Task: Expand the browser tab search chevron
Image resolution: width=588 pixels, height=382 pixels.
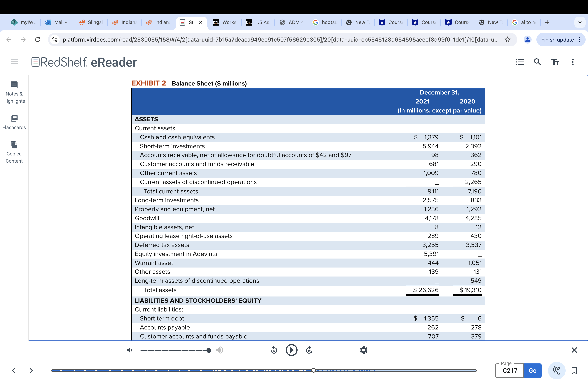Action: (580, 22)
